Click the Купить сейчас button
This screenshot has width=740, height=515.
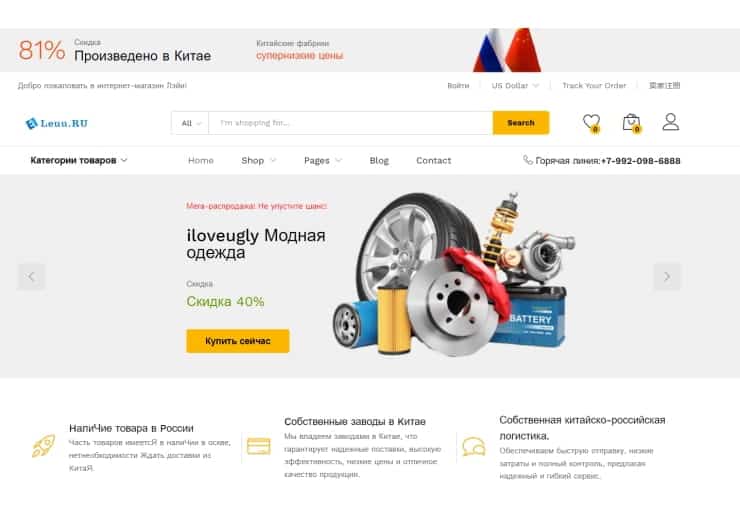[x=238, y=341]
